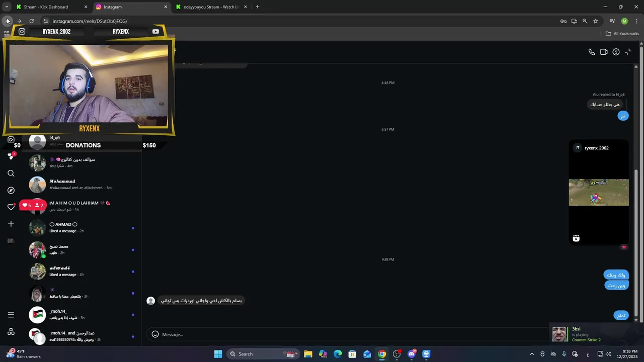
Task: Open weather widget showing Rain showers
Action: (23, 354)
